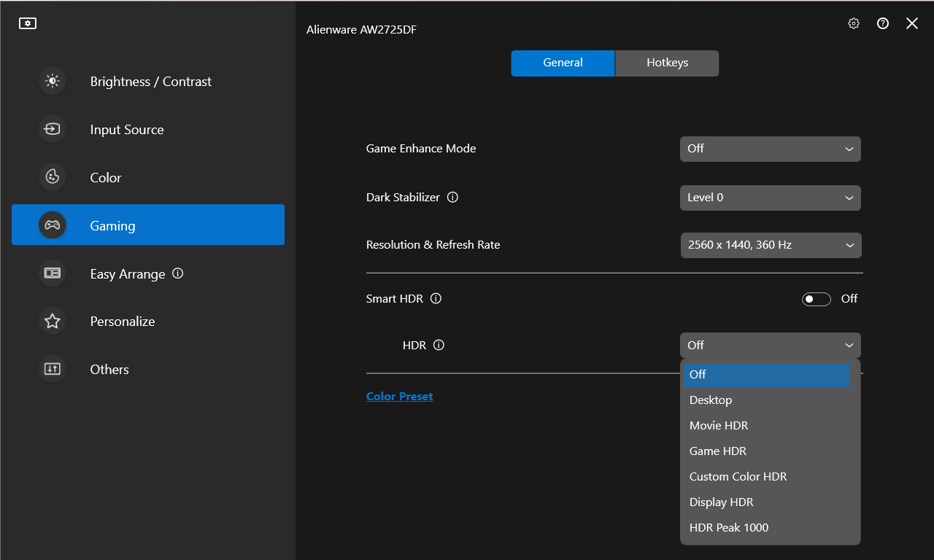Click the info icon beside Easy Arrange
The height and width of the screenshot is (560, 934).
(178, 273)
